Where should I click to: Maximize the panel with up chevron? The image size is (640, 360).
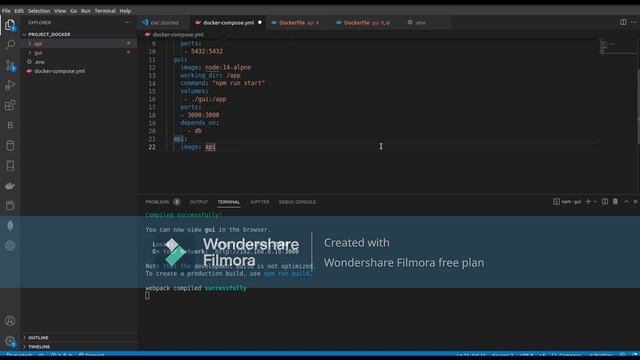tap(626, 202)
